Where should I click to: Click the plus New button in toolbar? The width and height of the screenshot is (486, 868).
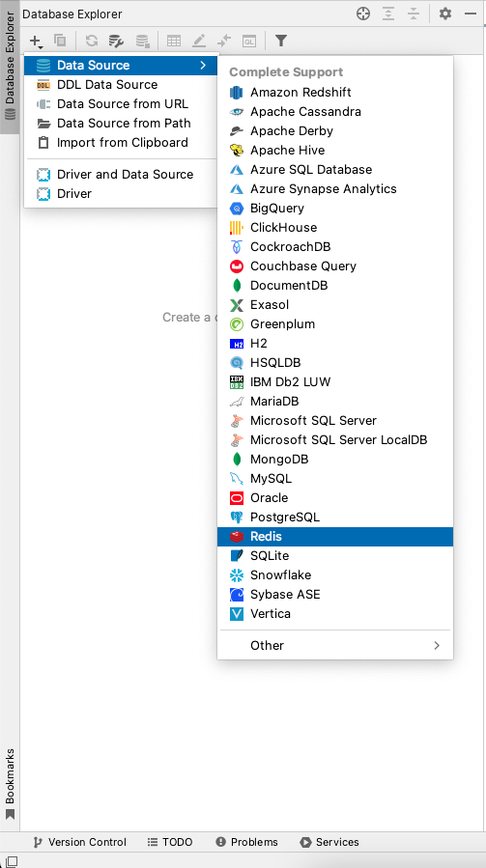point(36,41)
